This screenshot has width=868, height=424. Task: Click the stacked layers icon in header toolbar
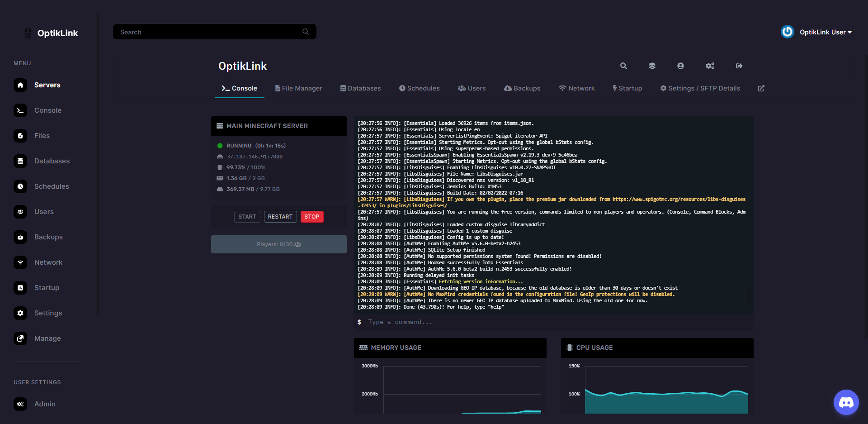[x=652, y=66]
